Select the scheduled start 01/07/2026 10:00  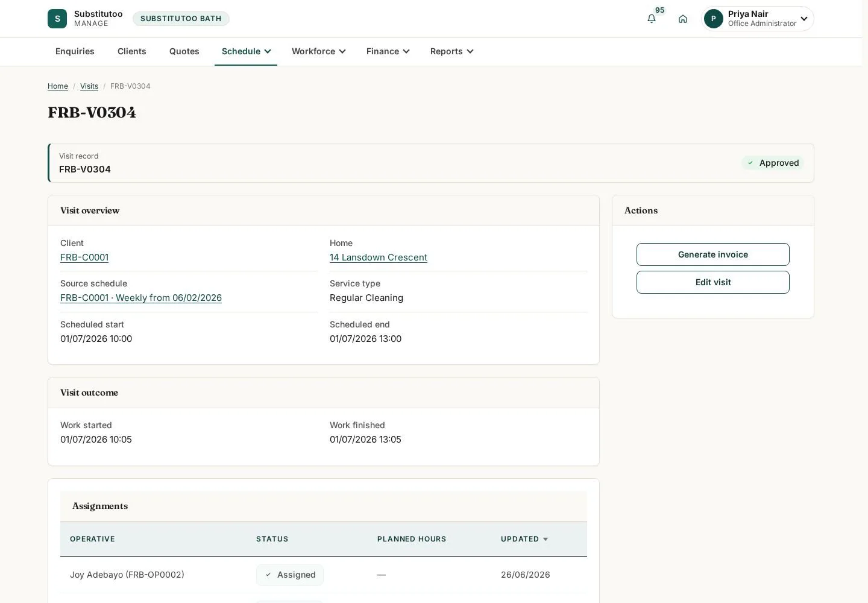(x=96, y=339)
